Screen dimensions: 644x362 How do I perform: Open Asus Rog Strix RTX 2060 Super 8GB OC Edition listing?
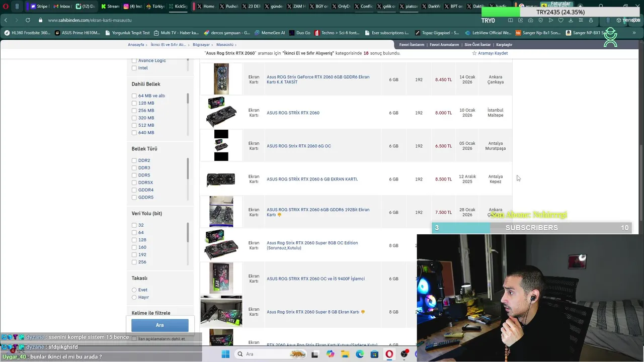(312, 245)
